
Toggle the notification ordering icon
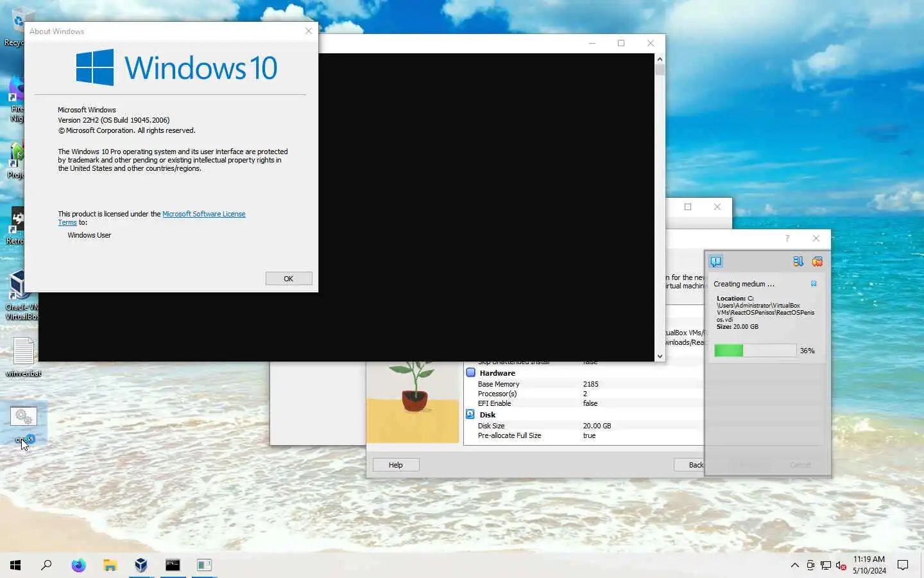[x=798, y=261]
